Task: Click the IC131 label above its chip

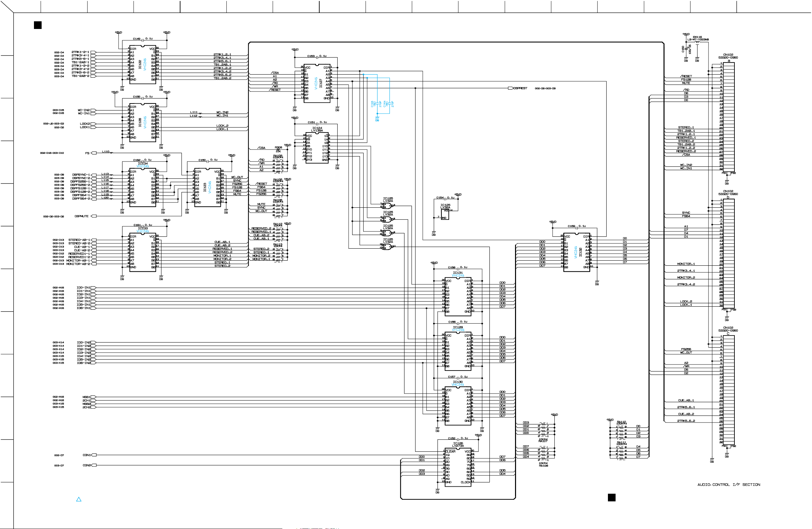Action: [458, 273]
